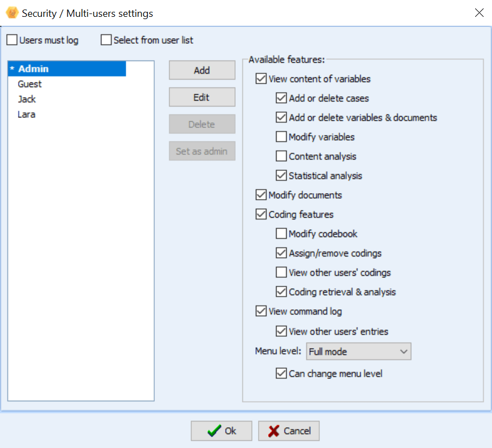492x448 pixels.
Task: Check the Modify codebook option
Action: tap(281, 234)
